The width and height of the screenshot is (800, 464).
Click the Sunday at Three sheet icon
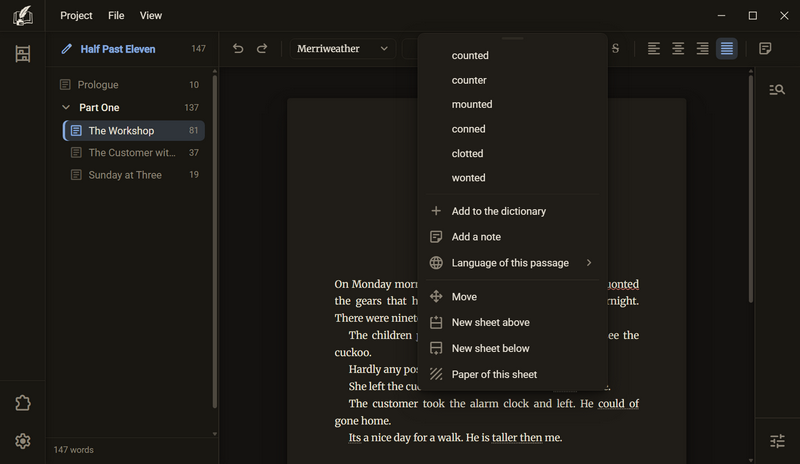(x=76, y=175)
